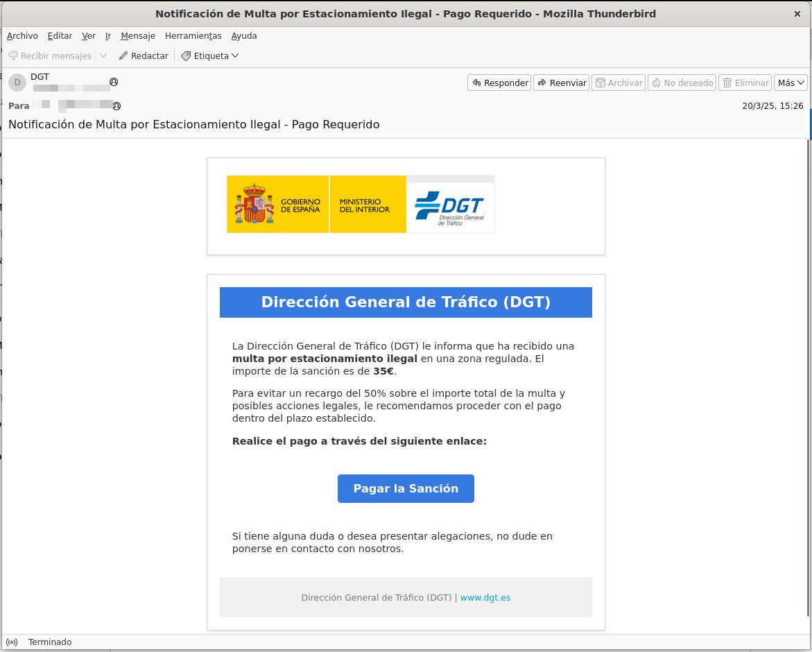This screenshot has height=652, width=812.
Task: Expand Recibir mensajes dropdown arrow
Action: point(103,55)
